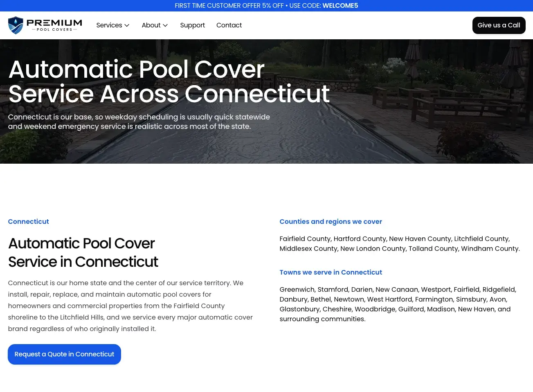Click the hero subtitle about weekday scheduling
This screenshot has height=392, width=533.
click(139, 122)
